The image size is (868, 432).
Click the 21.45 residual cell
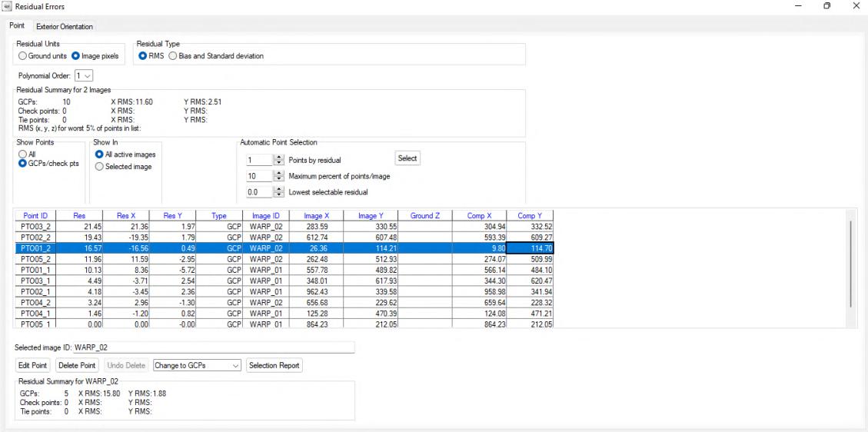[x=80, y=227]
